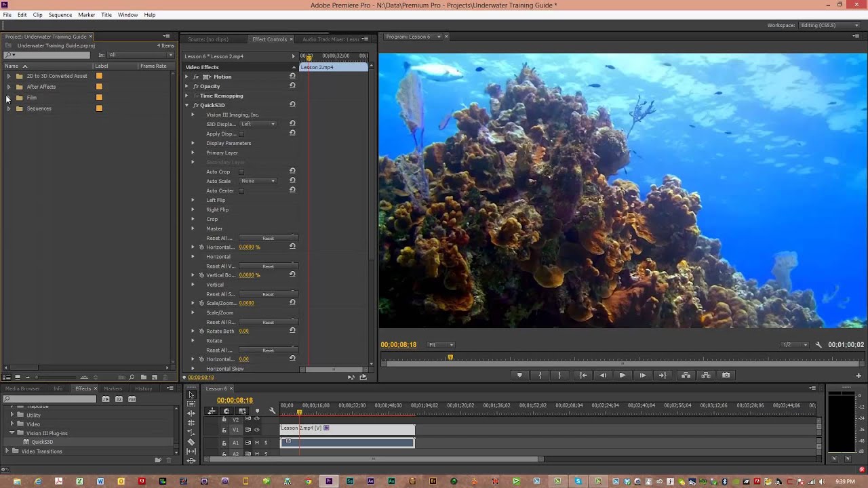Image resolution: width=868 pixels, height=488 pixels.
Task: Open the Sequence menu
Action: 60,15
